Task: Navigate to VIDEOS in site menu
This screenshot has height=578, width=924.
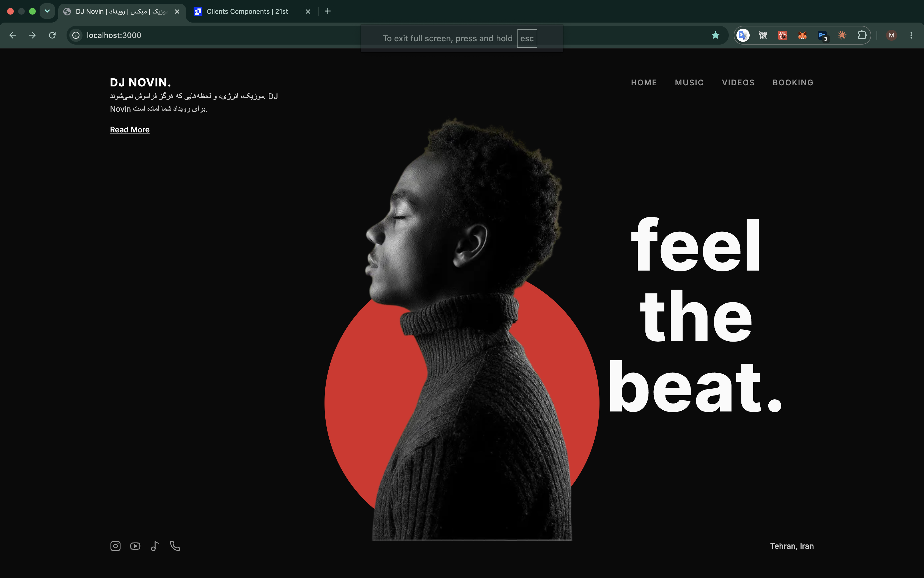Action: click(x=738, y=83)
